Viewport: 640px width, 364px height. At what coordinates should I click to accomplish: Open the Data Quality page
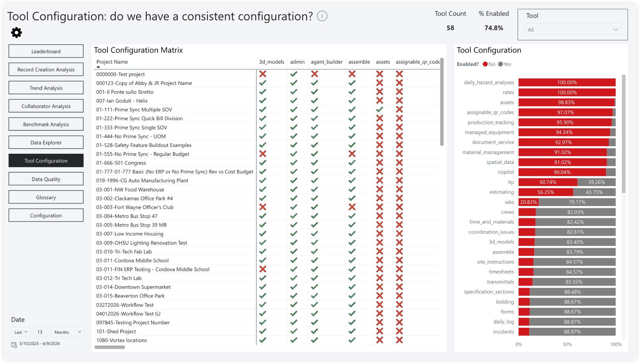(x=46, y=179)
